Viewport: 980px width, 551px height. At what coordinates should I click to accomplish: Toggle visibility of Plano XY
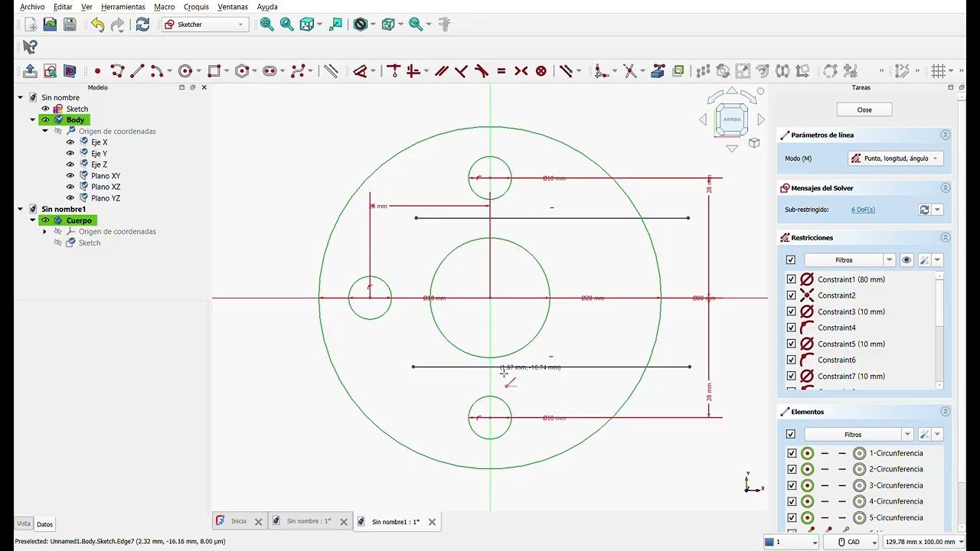[70, 176]
